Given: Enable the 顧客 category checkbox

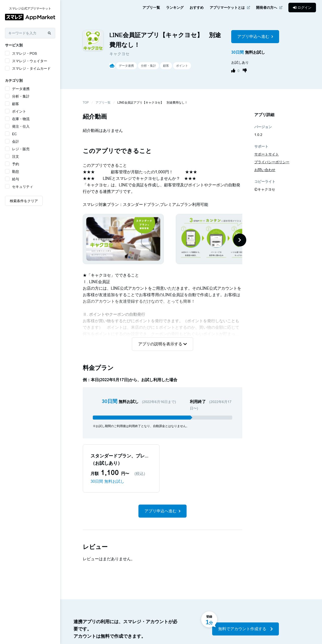Looking at the screenshot, I should pyautogui.click(x=7, y=104).
